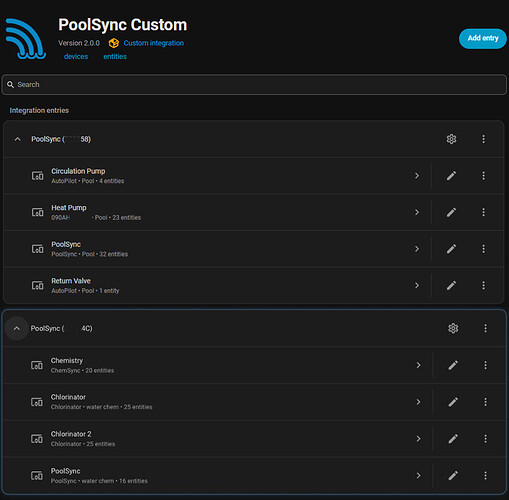Select the Return Valve row title
Screen dimensions: 509x500
point(71,281)
